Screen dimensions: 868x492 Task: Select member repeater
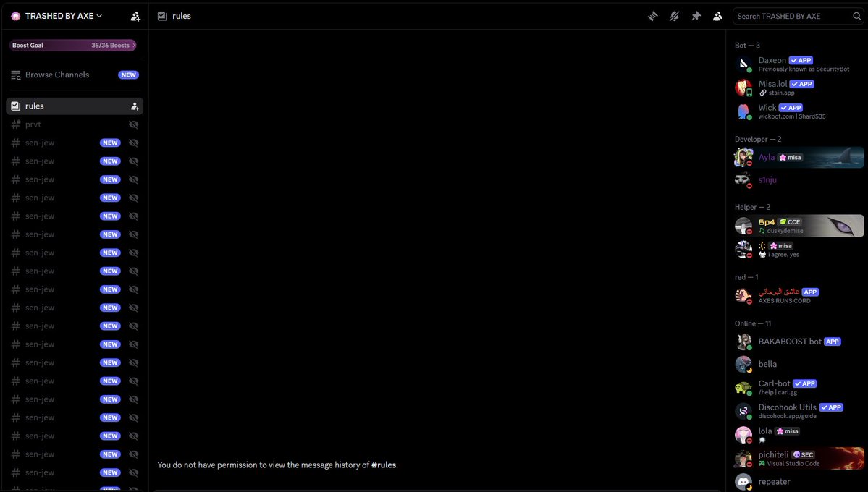click(799, 481)
